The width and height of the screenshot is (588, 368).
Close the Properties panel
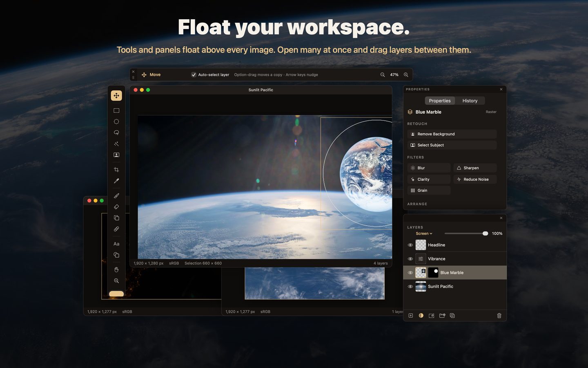[x=501, y=90]
